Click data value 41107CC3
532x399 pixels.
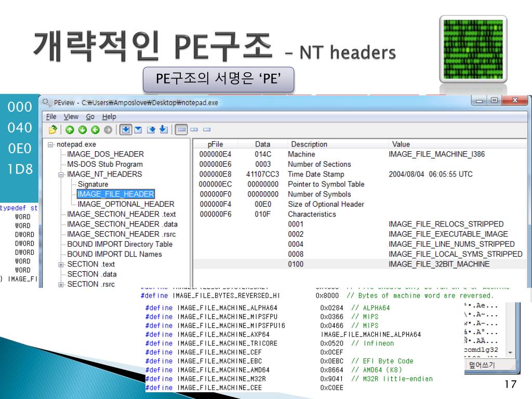click(262, 175)
